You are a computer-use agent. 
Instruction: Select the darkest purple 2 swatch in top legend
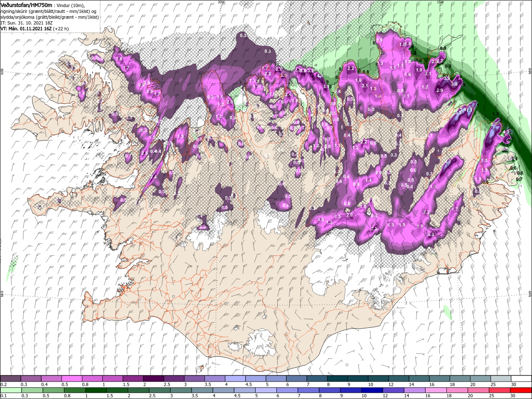click(153, 378)
